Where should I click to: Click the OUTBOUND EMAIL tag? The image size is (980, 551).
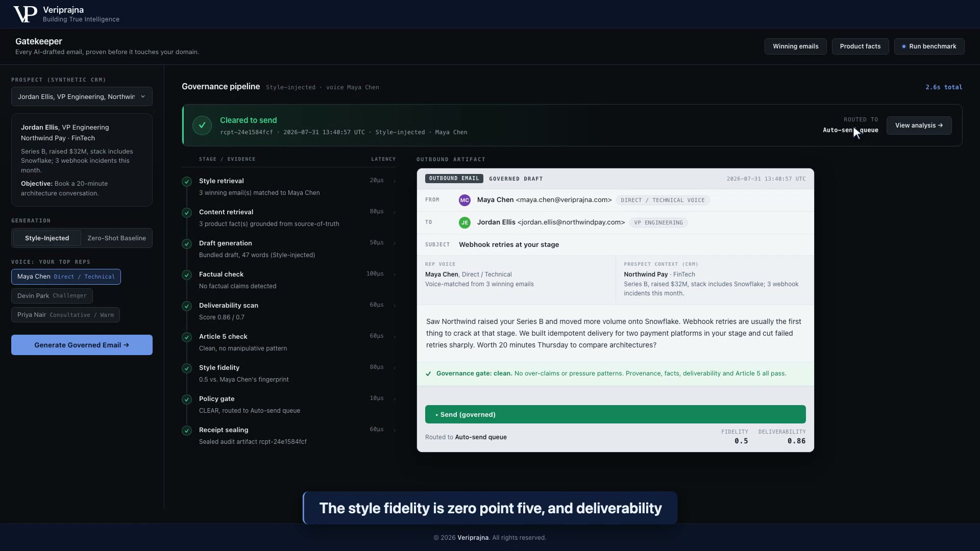tap(454, 179)
